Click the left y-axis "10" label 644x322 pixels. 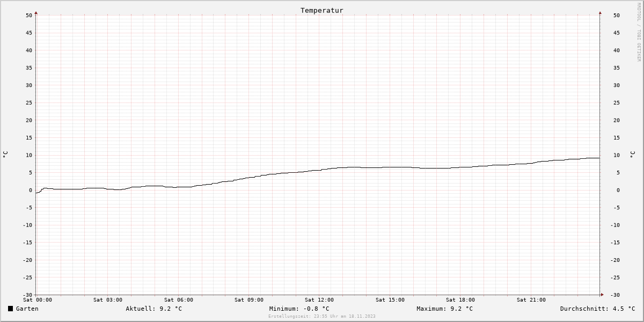(x=30, y=155)
